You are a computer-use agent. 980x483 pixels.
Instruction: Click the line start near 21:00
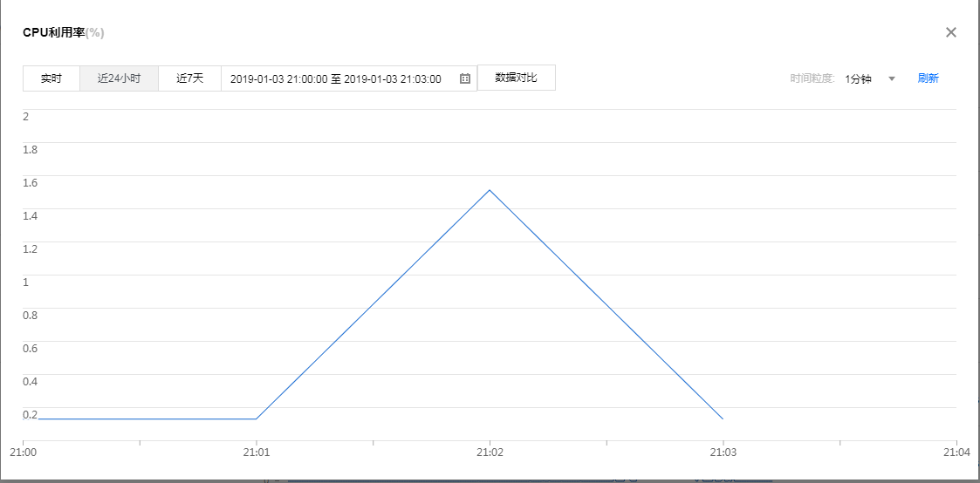39,418
